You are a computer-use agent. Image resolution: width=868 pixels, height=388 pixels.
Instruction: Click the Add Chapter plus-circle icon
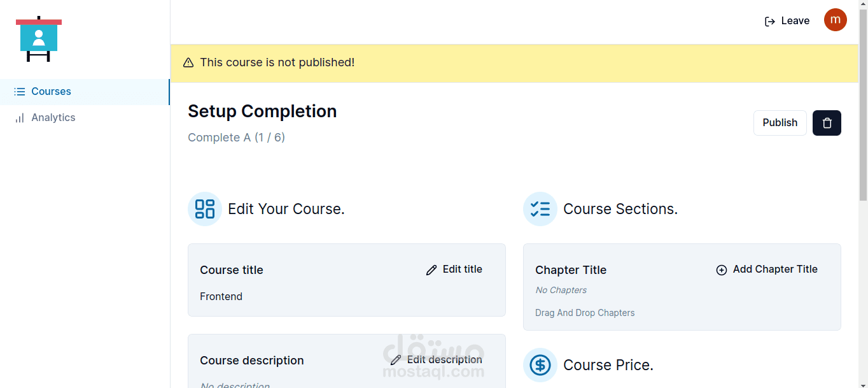tap(722, 270)
